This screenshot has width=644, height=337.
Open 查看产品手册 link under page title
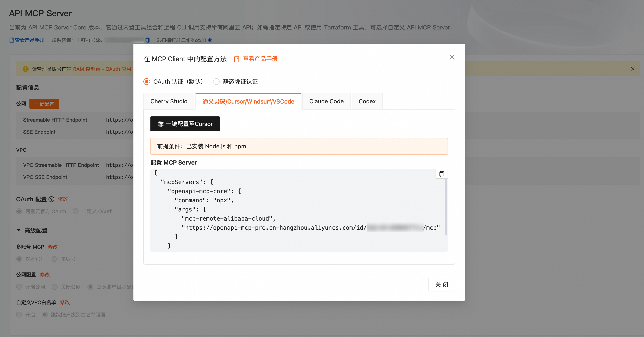[30, 40]
